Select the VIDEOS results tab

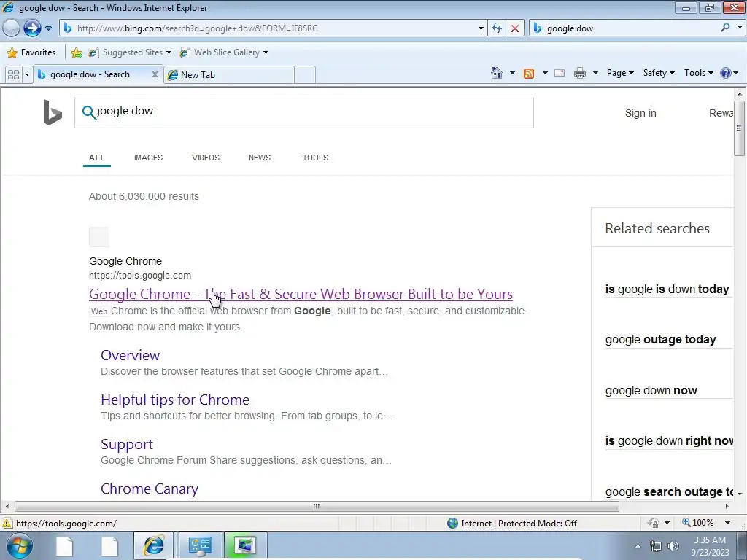pyautogui.click(x=205, y=157)
